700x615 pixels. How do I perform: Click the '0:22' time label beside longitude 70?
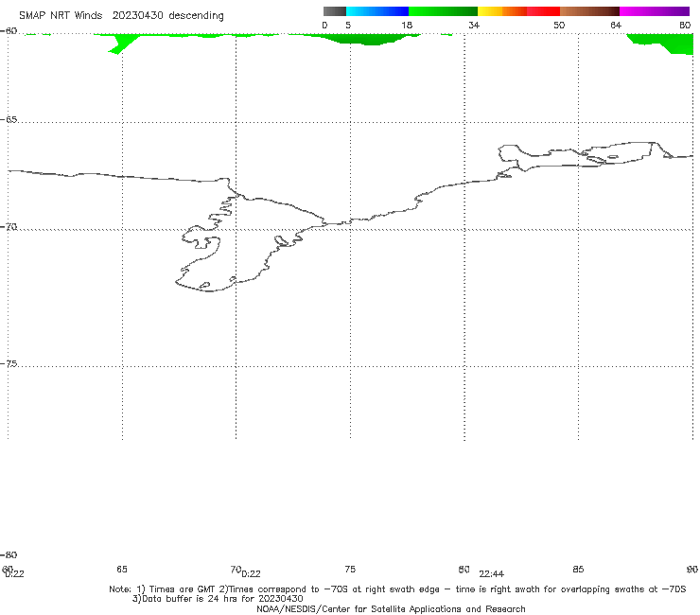(251, 574)
